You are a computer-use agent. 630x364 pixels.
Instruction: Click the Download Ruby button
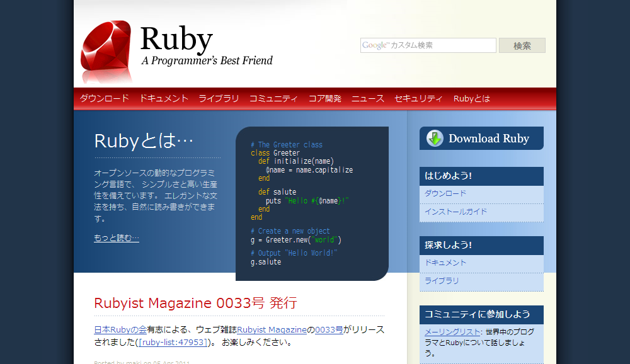pyautogui.click(x=481, y=138)
